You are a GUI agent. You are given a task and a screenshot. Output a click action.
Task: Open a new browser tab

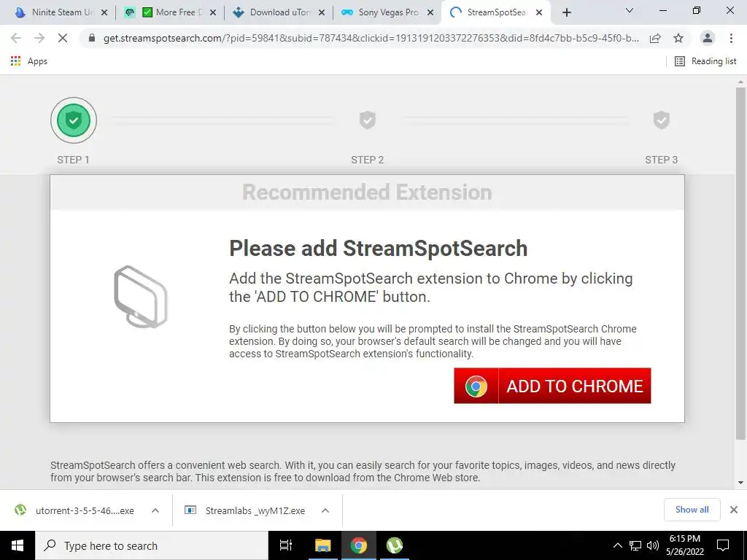(566, 13)
